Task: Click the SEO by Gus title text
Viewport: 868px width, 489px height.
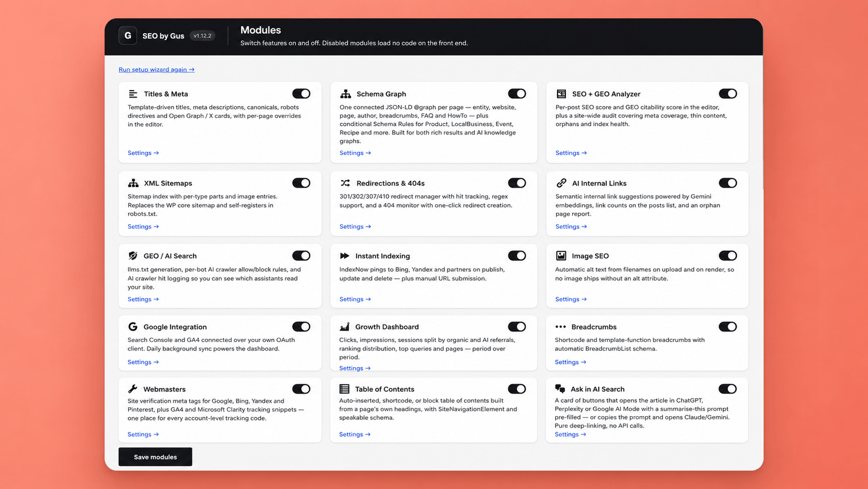Action: coord(163,36)
